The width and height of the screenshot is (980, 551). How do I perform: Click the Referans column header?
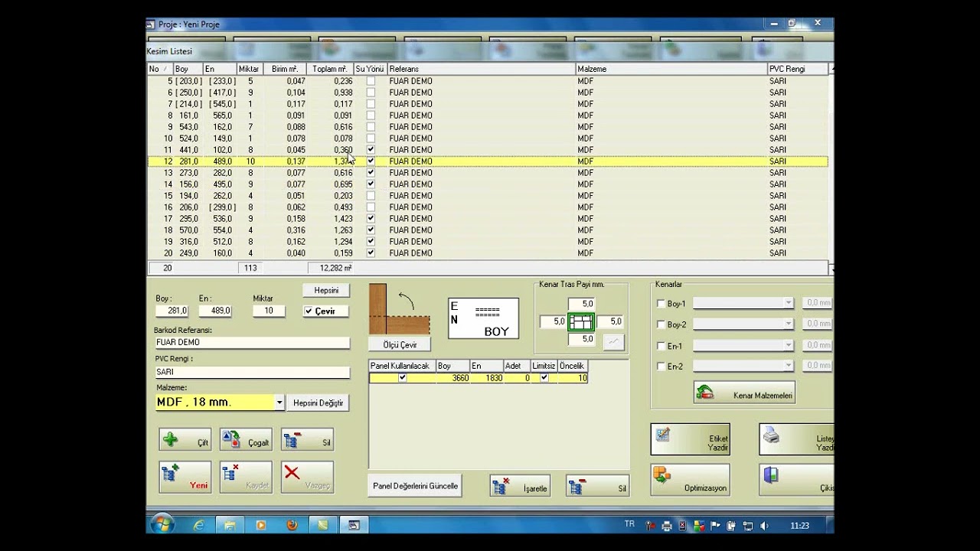(482, 69)
